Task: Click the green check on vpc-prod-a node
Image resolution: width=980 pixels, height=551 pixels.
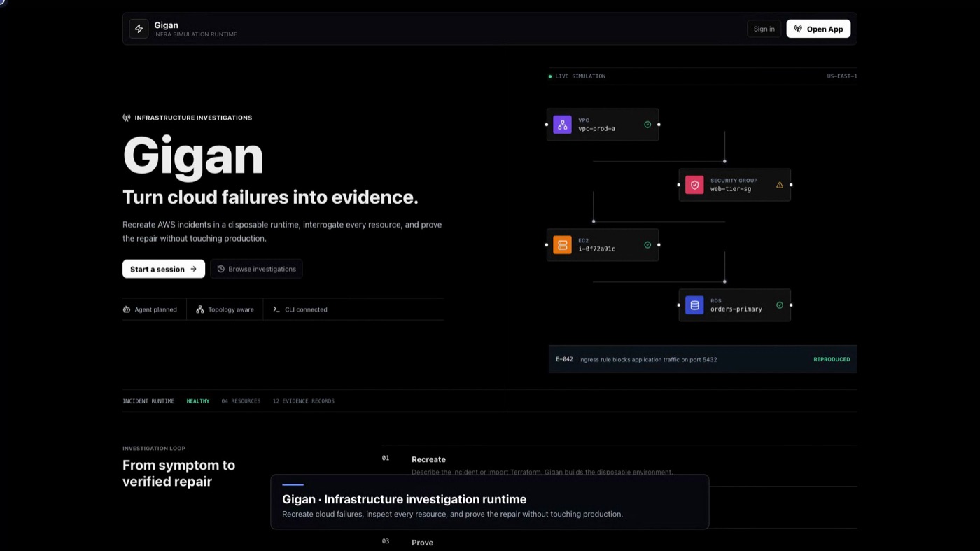Action: [647, 125]
